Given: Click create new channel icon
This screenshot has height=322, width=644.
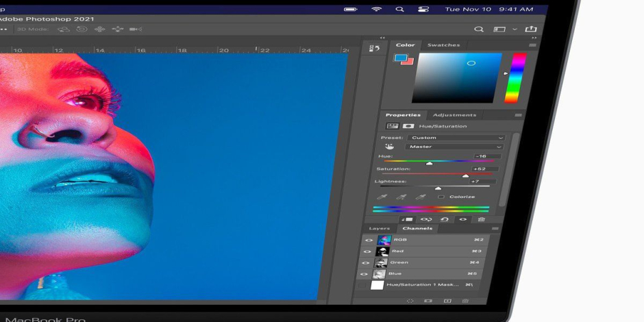Looking at the screenshot, I should [447, 301].
